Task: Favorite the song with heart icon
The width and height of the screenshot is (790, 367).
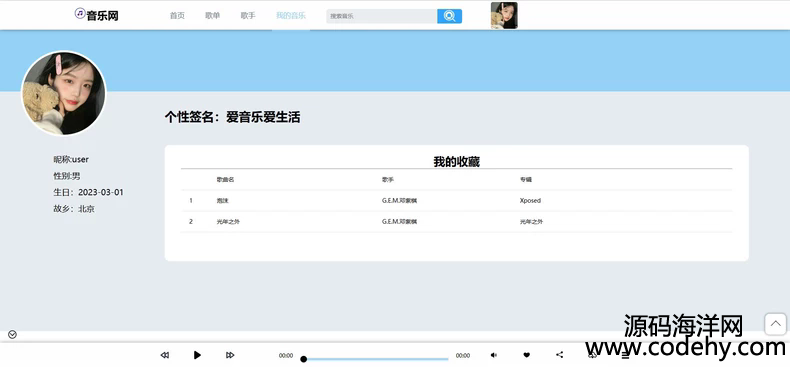Action: (526, 355)
